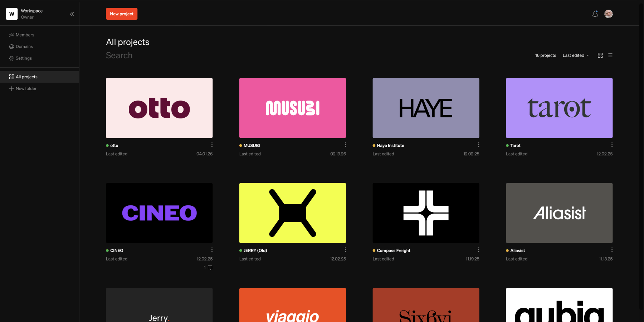This screenshot has width=644, height=322.
Task: Click the All projects heading
Action: pyautogui.click(x=128, y=42)
